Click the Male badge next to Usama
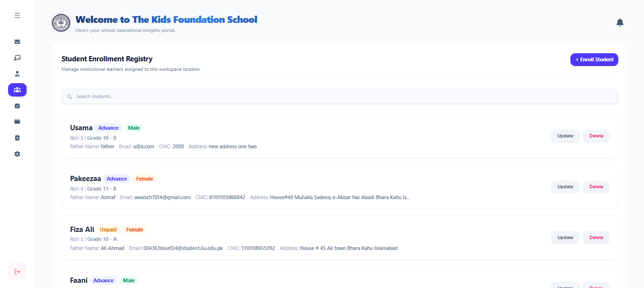The height and width of the screenshot is (288, 644). click(134, 128)
